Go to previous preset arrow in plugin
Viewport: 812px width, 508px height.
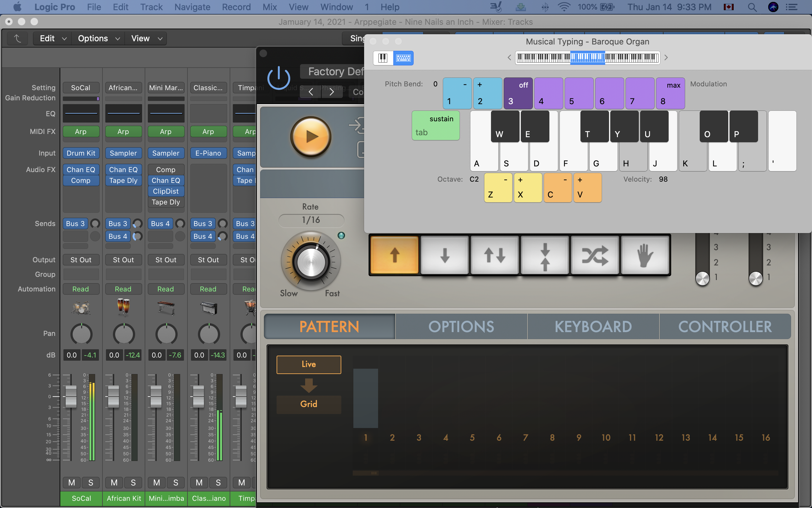[x=311, y=92]
